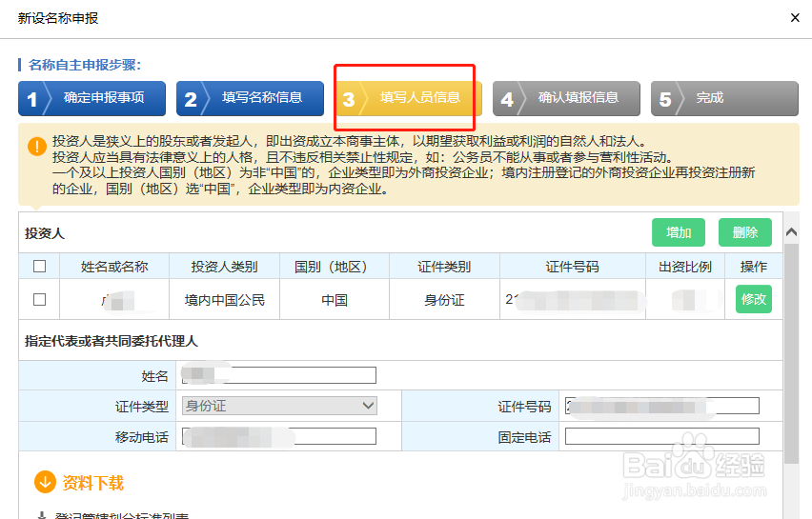Click the 证件号码 input field
This screenshot has width=812, height=519.
(662, 406)
